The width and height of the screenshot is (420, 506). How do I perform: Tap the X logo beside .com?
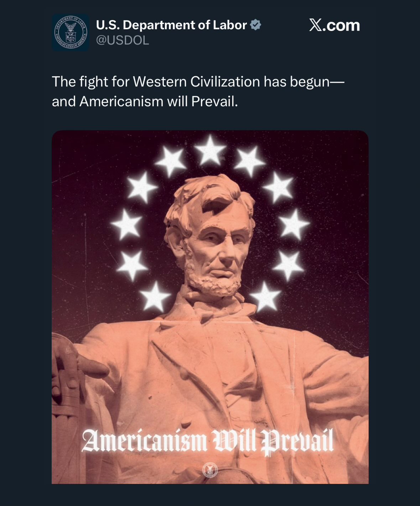tap(316, 25)
